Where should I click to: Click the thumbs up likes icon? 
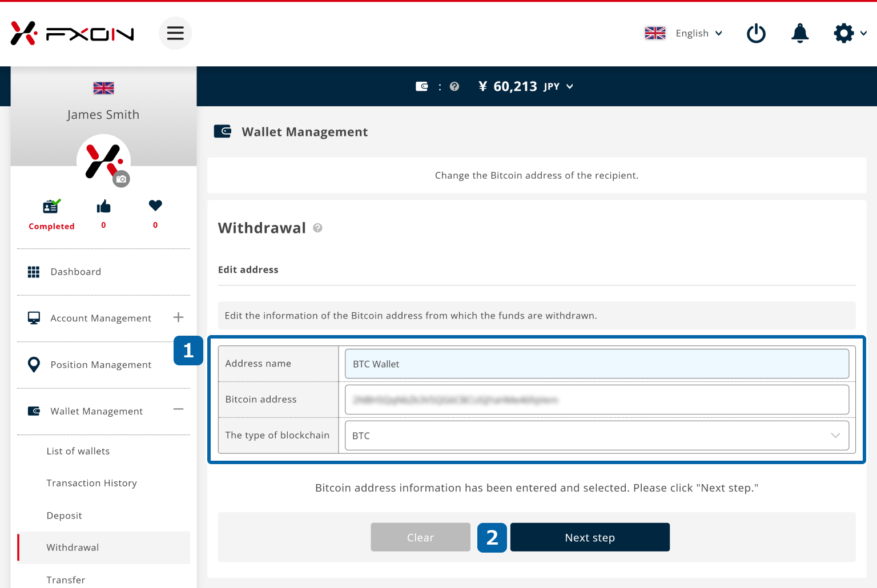(x=103, y=206)
